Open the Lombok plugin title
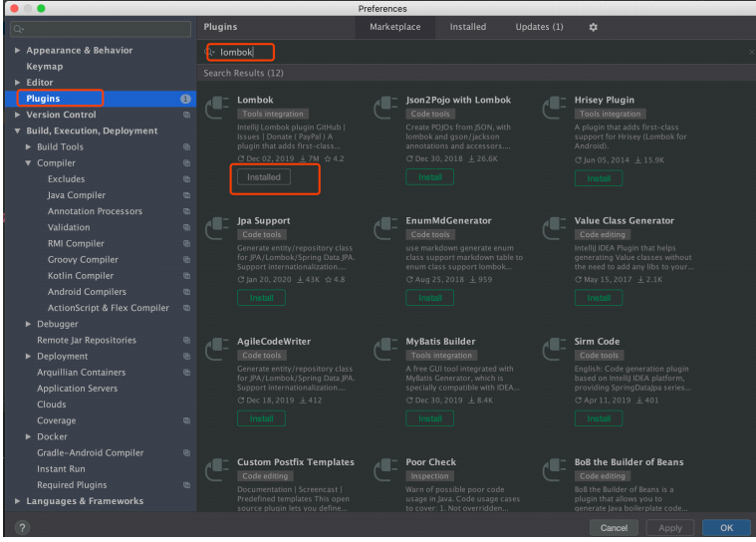 click(x=255, y=100)
